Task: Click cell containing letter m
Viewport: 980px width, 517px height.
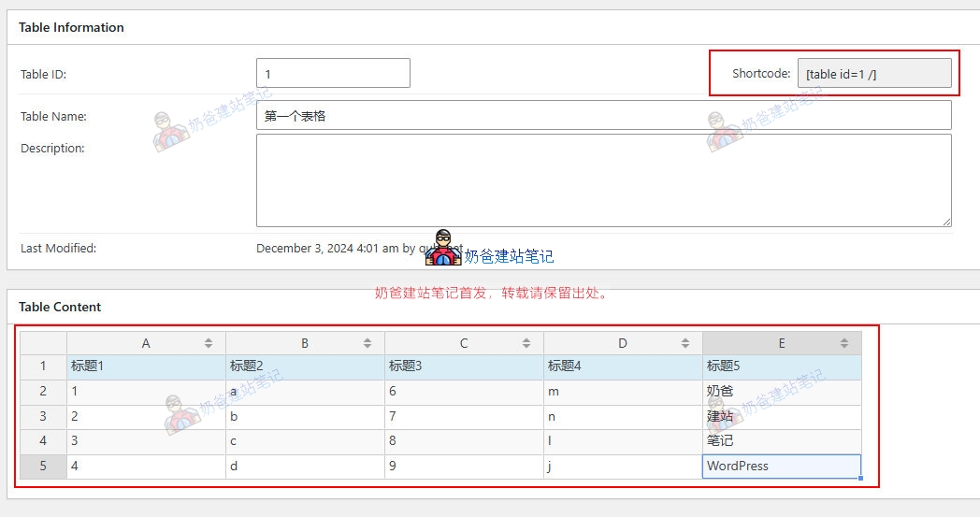Action: click(x=623, y=392)
